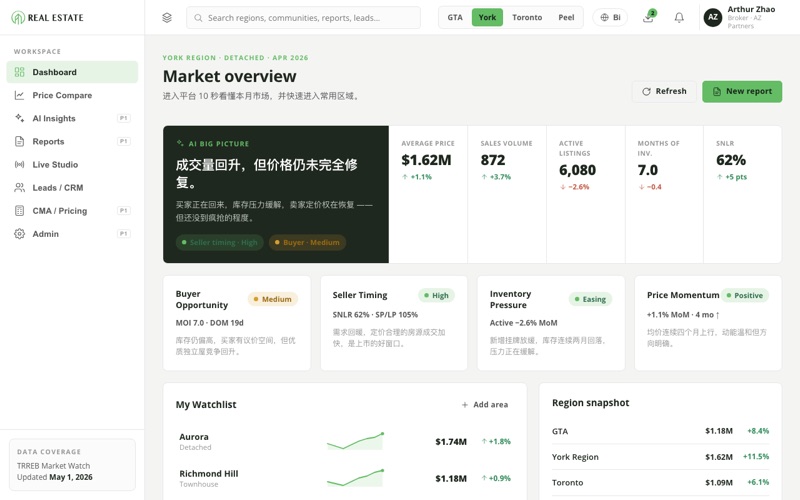Click the AI Big Picture headline card
This screenshot has height=500, width=800.
pos(276,194)
